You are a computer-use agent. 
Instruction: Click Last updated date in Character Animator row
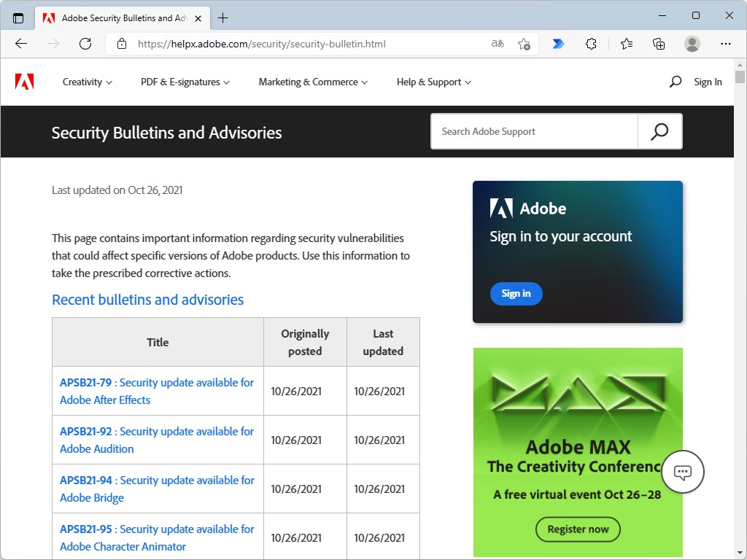(x=379, y=537)
